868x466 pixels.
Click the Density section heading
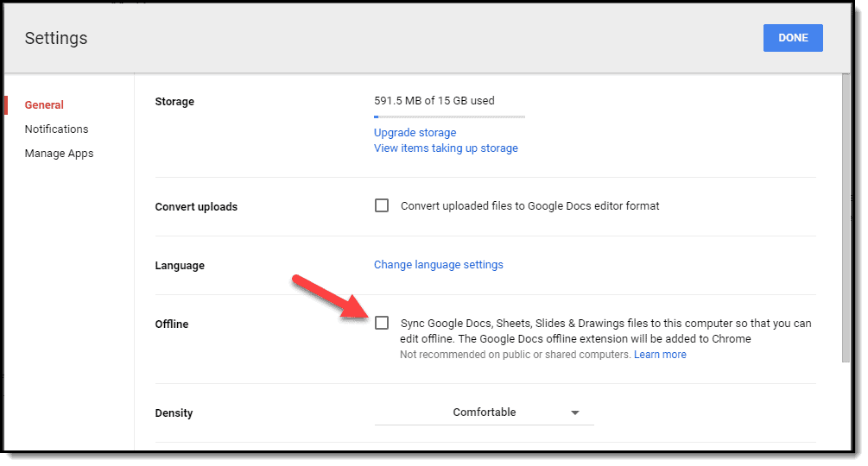click(x=174, y=413)
